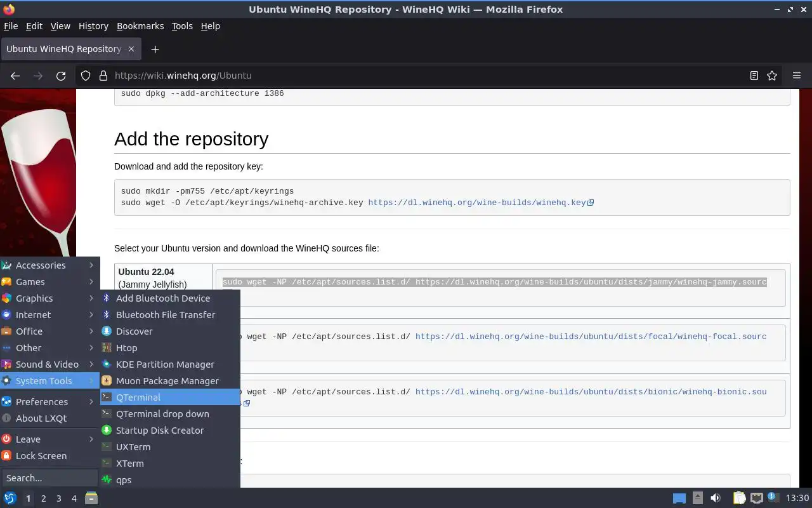Expand the Preferences submenu
The image size is (812, 508).
(49, 402)
